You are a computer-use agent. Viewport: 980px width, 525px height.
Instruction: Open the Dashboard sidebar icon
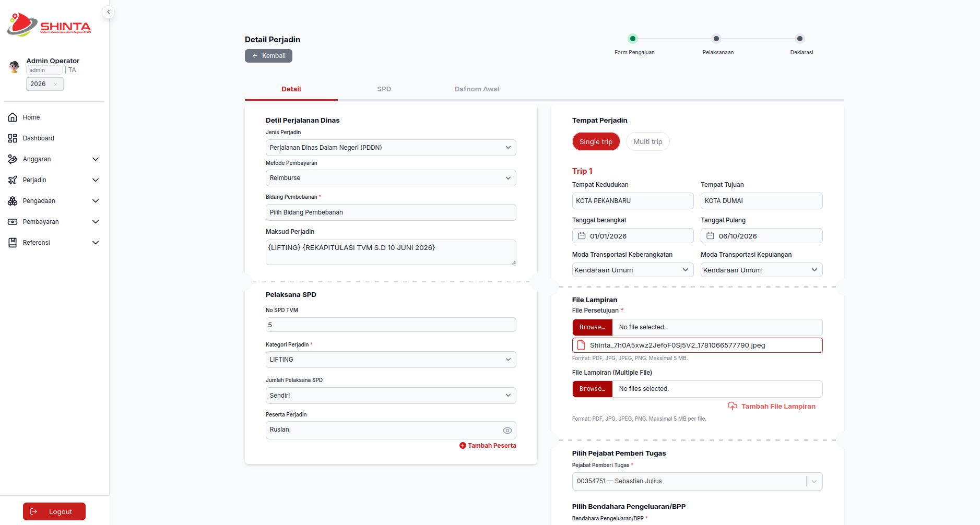click(x=13, y=138)
